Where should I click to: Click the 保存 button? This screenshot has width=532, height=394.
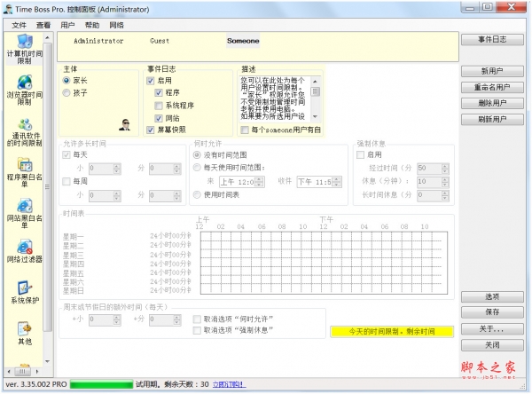[492, 312]
